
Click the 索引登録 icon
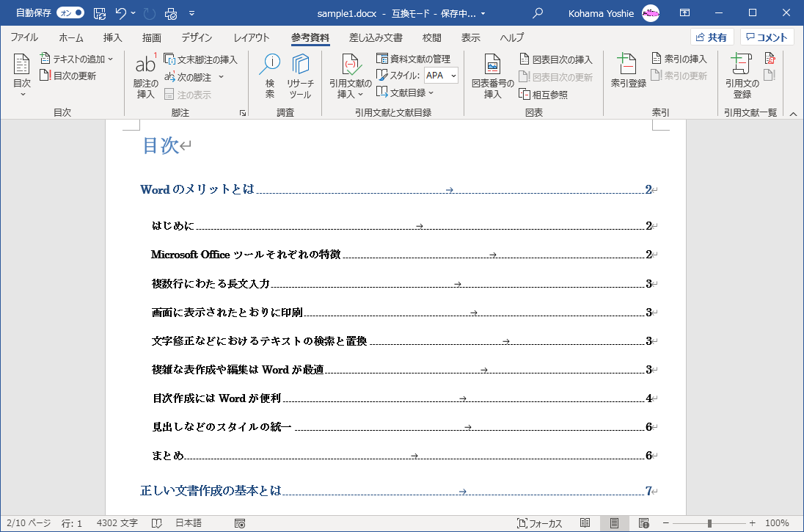[x=628, y=70]
